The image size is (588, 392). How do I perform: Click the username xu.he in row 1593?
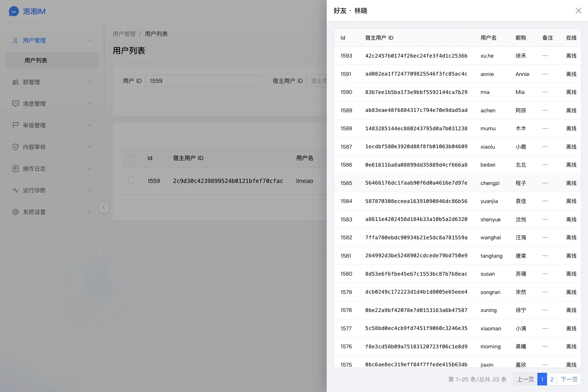pyautogui.click(x=487, y=56)
